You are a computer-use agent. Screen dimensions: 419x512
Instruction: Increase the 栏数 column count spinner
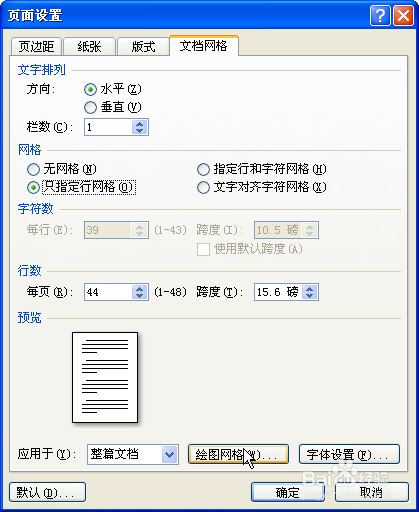(139, 123)
